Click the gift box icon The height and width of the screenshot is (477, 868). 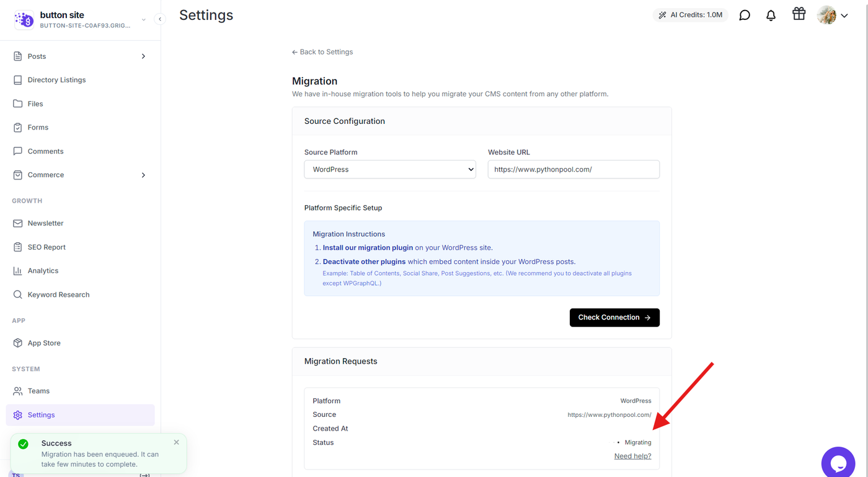799,14
